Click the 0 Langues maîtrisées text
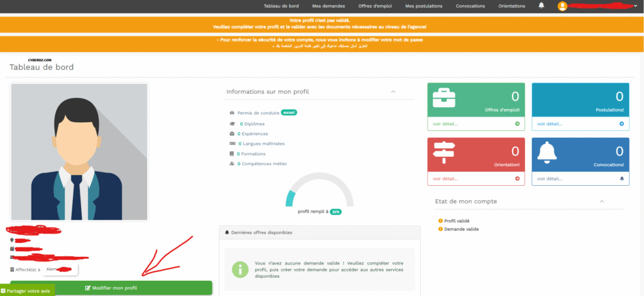644x296 pixels. click(261, 144)
